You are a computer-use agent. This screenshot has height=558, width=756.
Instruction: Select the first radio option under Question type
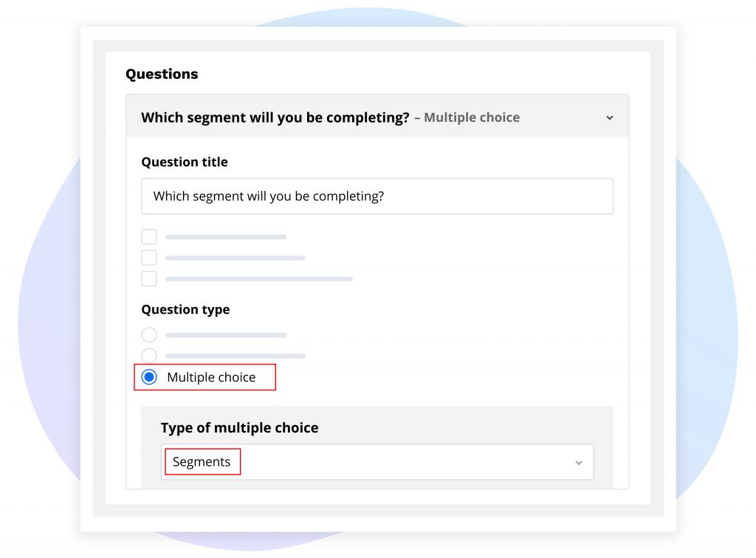[x=149, y=335]
